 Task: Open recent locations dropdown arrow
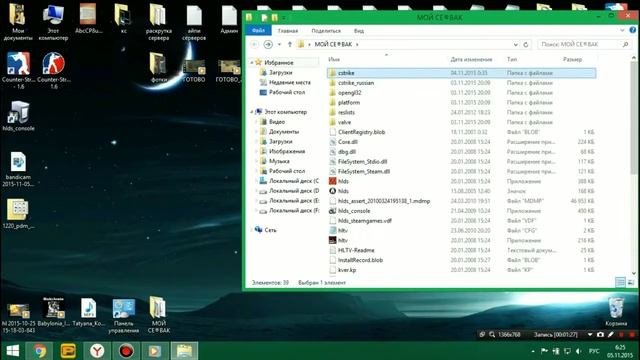279,44
